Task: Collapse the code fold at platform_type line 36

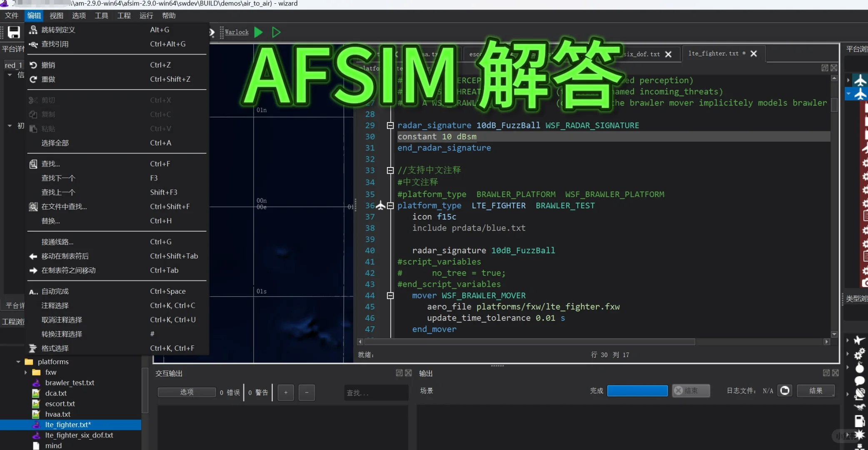Action: (391, 205)
